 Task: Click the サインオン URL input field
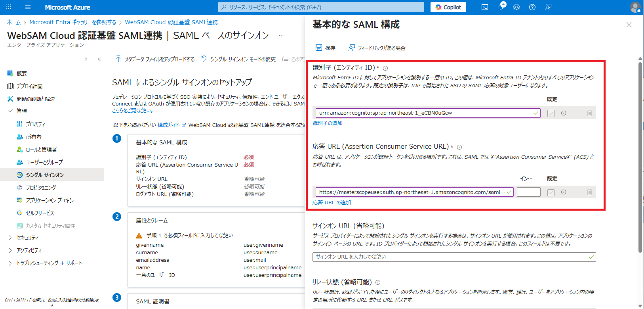[452, 257]
